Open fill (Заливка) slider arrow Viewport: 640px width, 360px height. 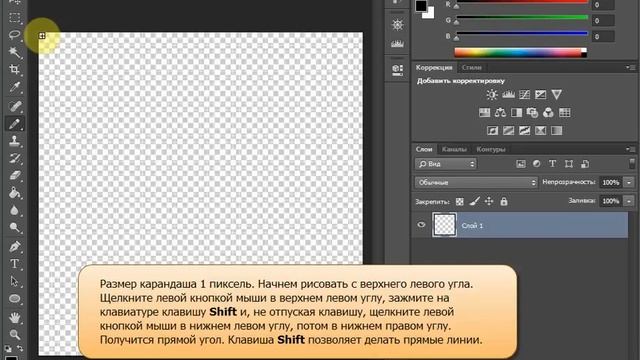(x=629, y=201)
